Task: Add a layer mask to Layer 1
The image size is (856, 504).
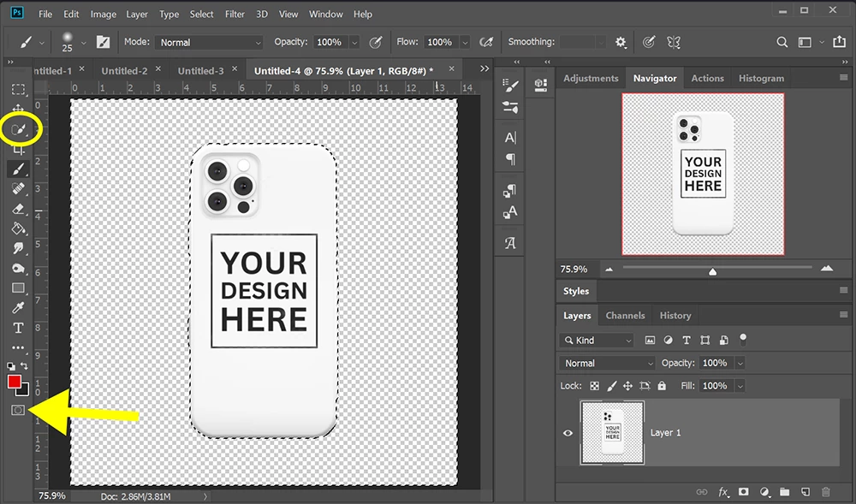Action: (743, 492)
